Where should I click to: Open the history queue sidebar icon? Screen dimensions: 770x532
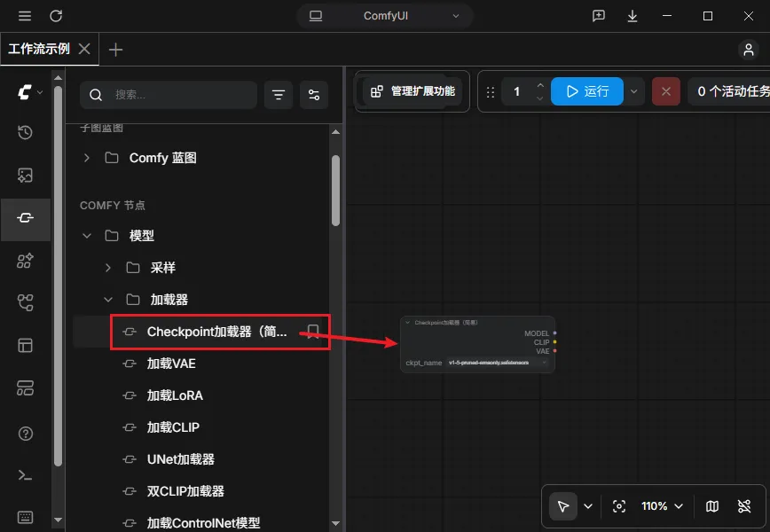pyautogui.click(x=25, y=132)
